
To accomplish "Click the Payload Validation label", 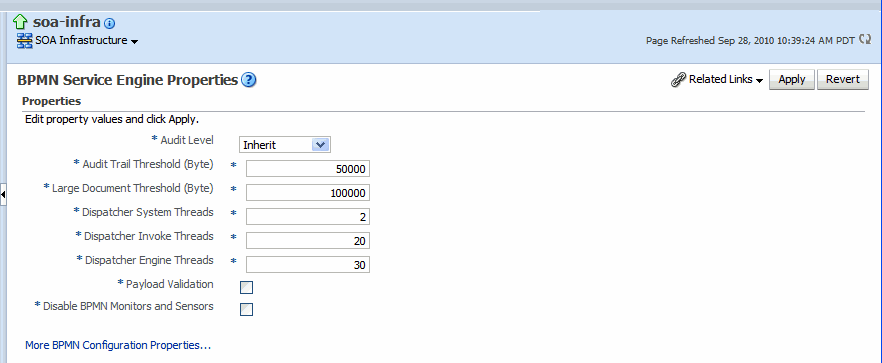I will (x=169, y=284).
